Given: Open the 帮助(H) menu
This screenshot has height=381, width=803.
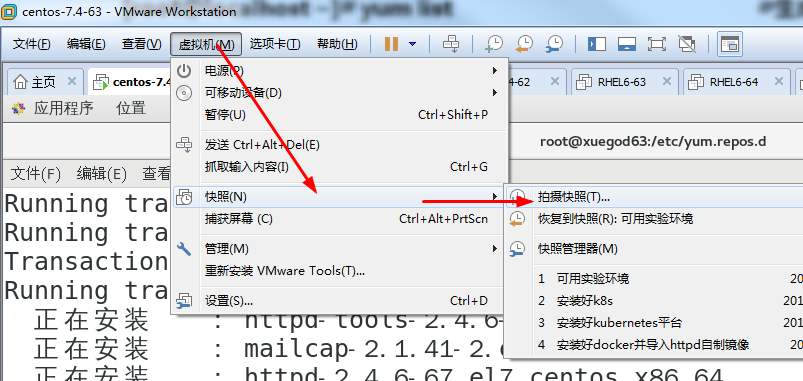Looking at the screenshot, I should point(337,44).
